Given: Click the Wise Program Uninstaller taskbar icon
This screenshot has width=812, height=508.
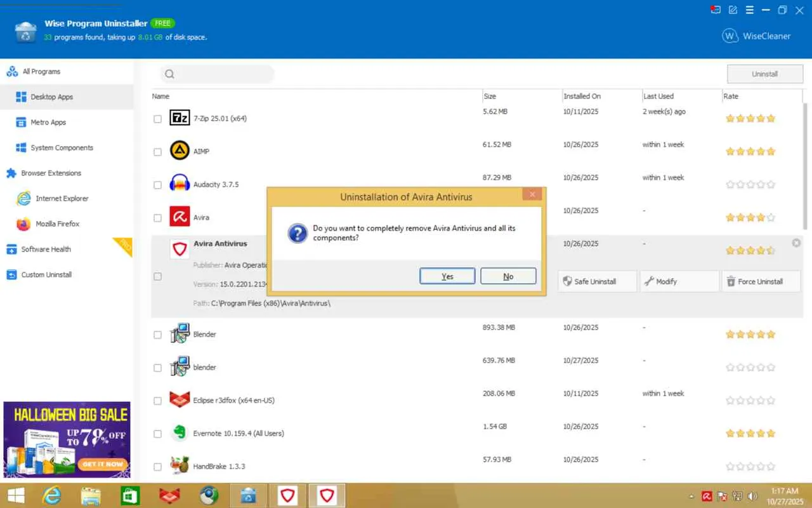Looking at the screenshot, I should pyautogui.click(x=248, y=495).
